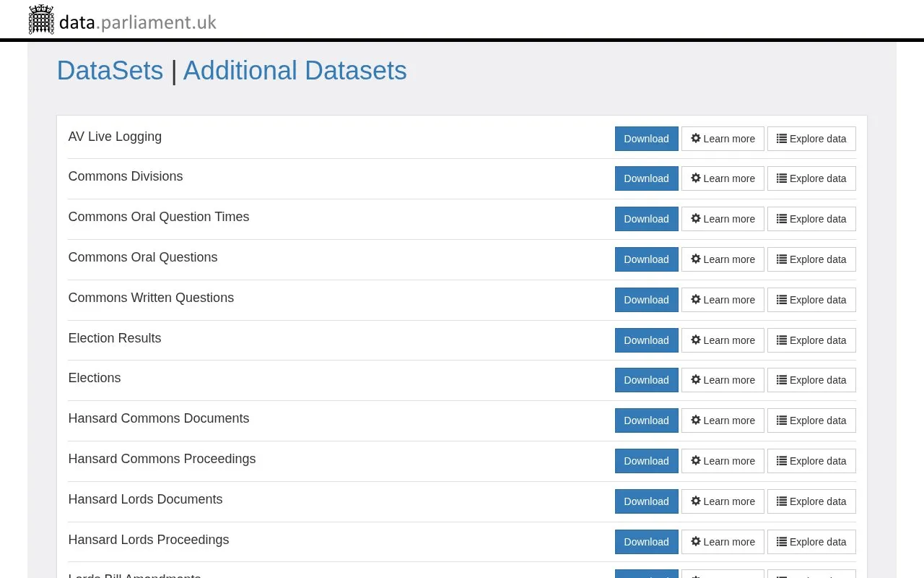Download the Hansard Commons Documents dataset
Viewport: 924px width, 578px height.
646,420
